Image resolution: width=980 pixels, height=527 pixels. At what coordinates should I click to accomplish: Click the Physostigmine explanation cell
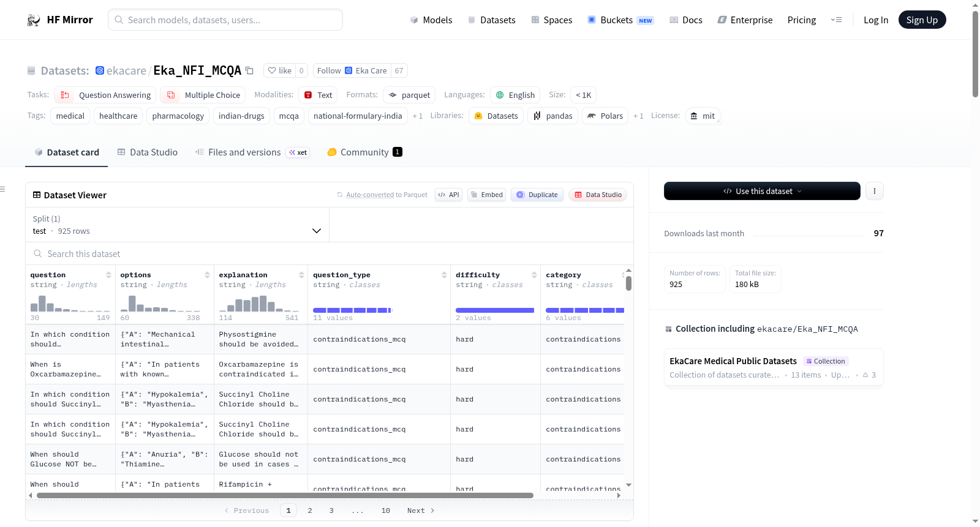click(261, 339)
